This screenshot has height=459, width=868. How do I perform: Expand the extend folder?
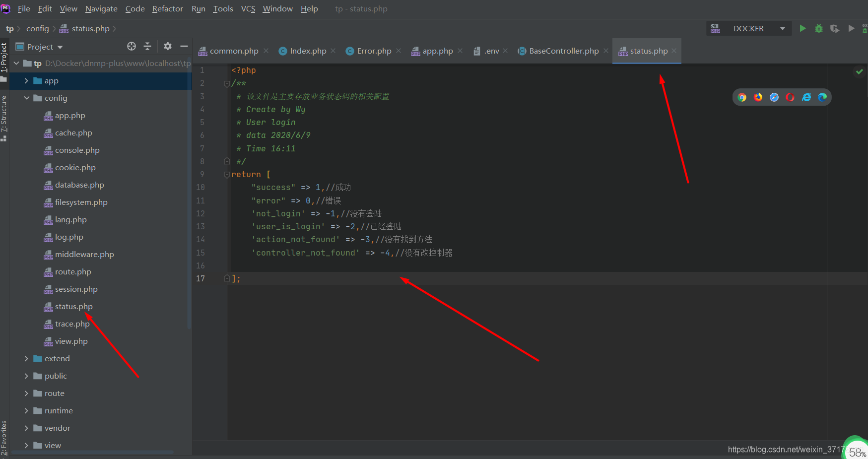[26, 358]
